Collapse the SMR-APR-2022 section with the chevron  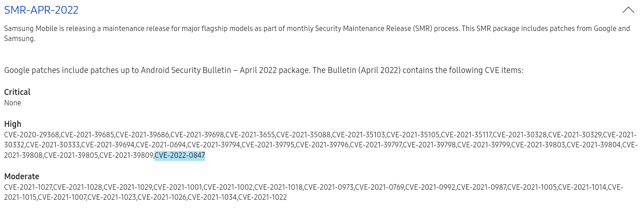[x=628, y=10]
